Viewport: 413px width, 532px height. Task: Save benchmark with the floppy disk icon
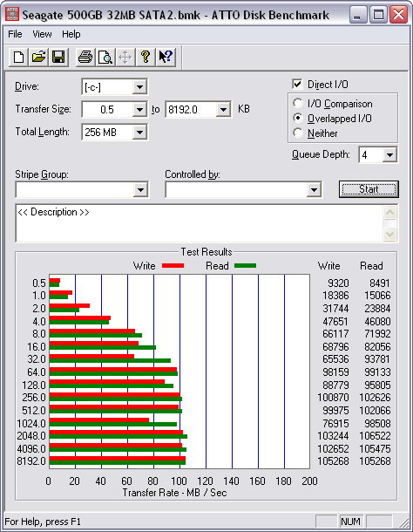(58, 57)
